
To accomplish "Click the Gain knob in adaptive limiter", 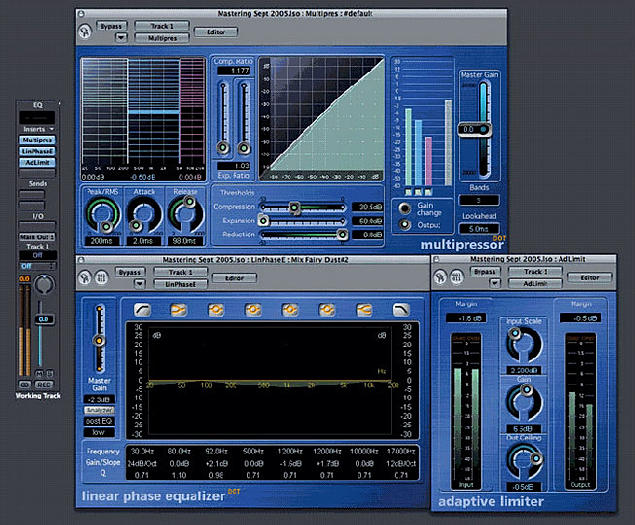I will [x=524, y=402].
